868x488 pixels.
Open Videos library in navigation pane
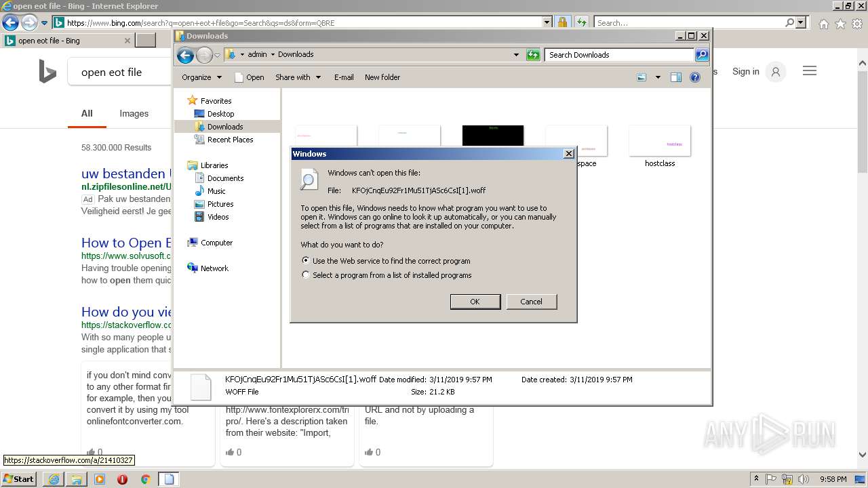pos(218,217)
